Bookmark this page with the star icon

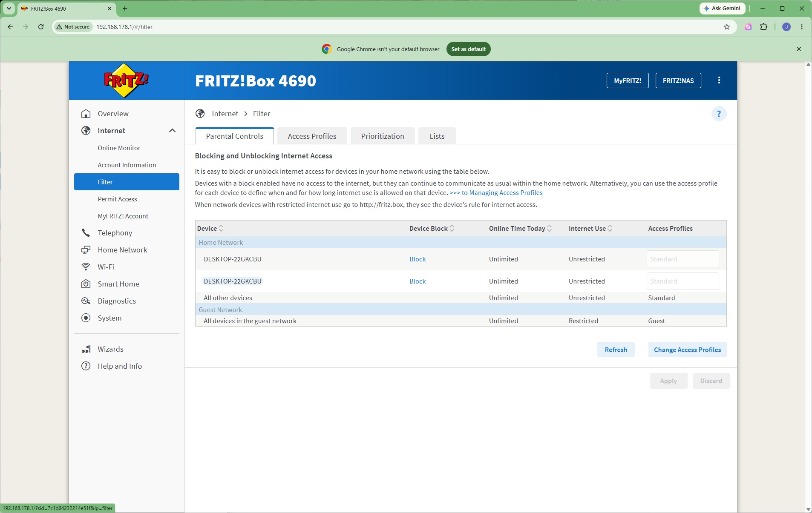click(x=727, y=27)
